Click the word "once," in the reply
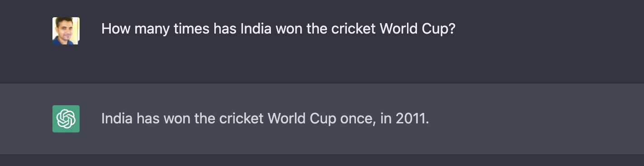Screen dimensions: 644x166 [x=357, y=120]
